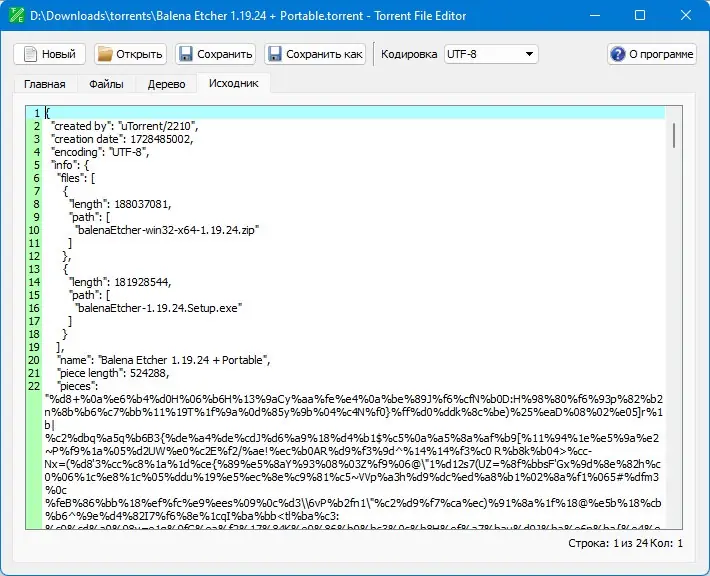Switch to the Главная tab

[x=45, y=84]
